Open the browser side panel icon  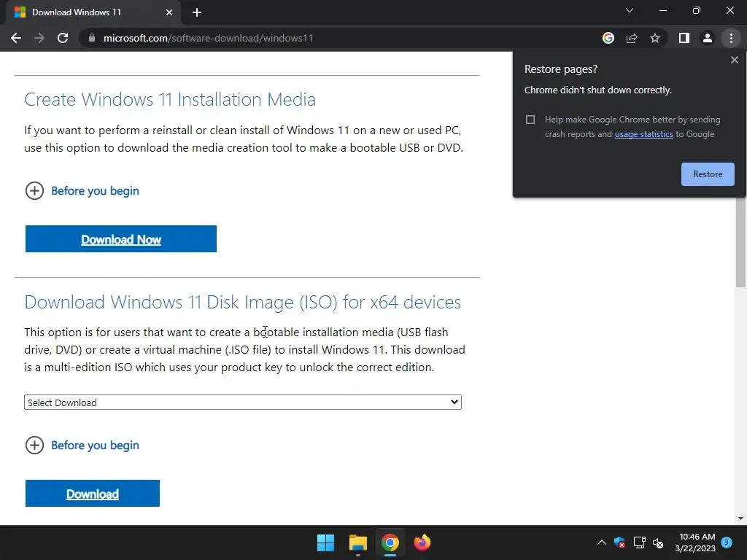click(684, 38)
